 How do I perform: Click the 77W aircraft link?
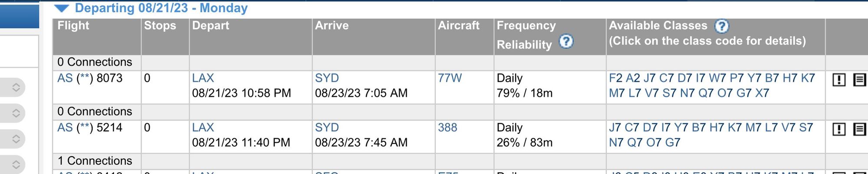coord(450,78)
